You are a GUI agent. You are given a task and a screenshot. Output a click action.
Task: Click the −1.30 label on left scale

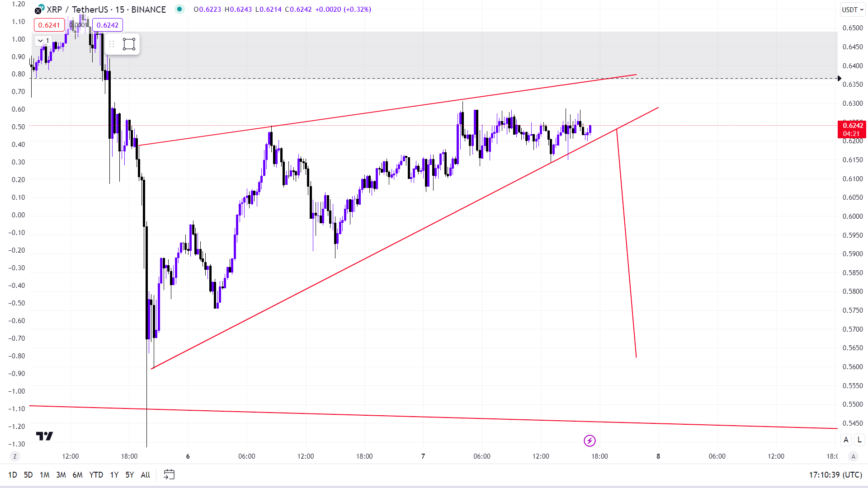(x=17, y=444)
